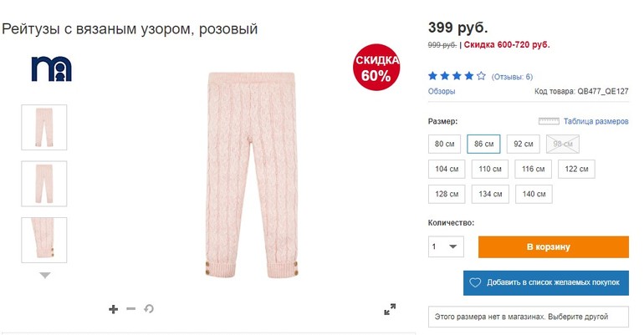Add item with В корзину button
Screen dimensions: 644x335
coord(553,247)
